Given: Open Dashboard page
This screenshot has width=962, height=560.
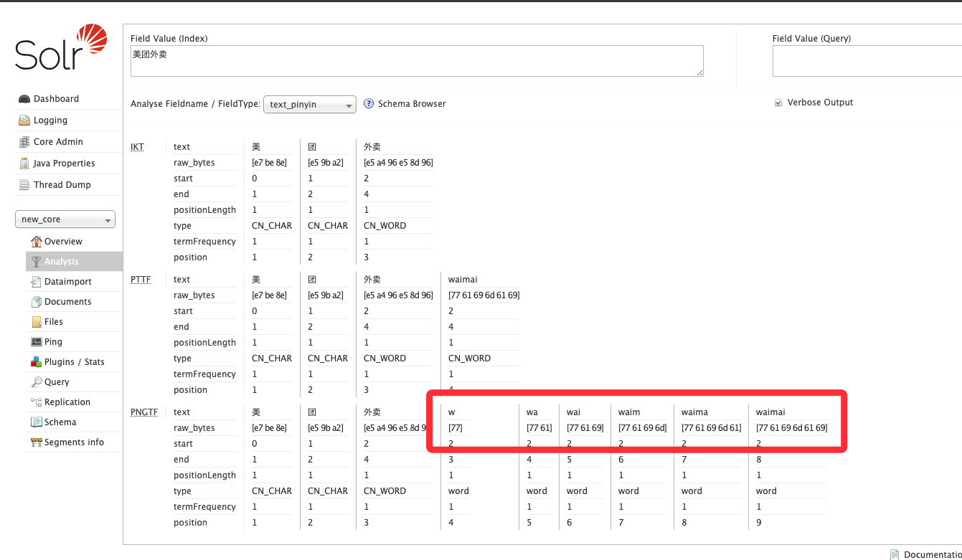Looking at the screenshot, I should click(56, 99).
